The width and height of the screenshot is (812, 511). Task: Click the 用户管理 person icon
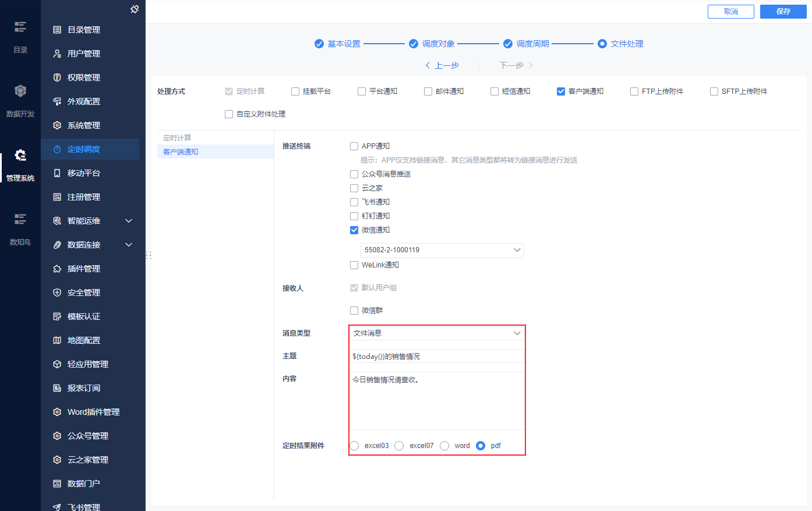[x=57, y=54]
